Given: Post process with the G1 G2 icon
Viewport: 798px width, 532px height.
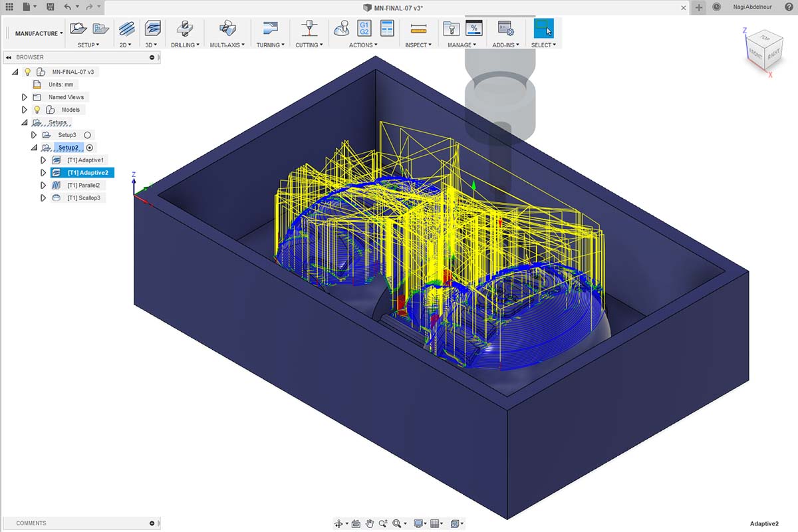Looking at the screenshot, I should pos(364,29).
